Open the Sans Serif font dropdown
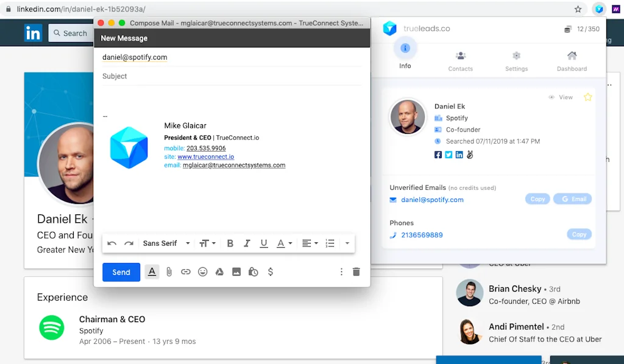 click(x=166, y=243)
